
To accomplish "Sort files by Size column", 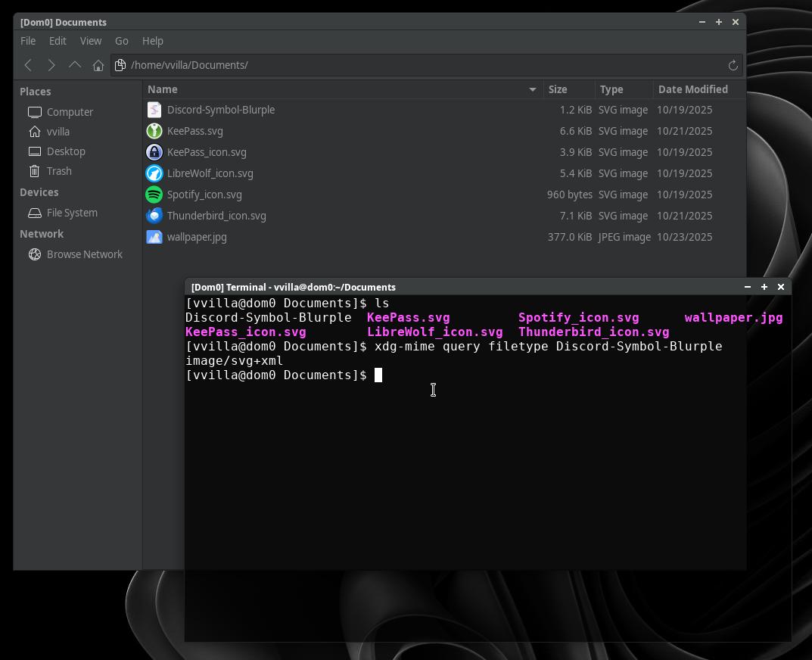I will [558, 89].
